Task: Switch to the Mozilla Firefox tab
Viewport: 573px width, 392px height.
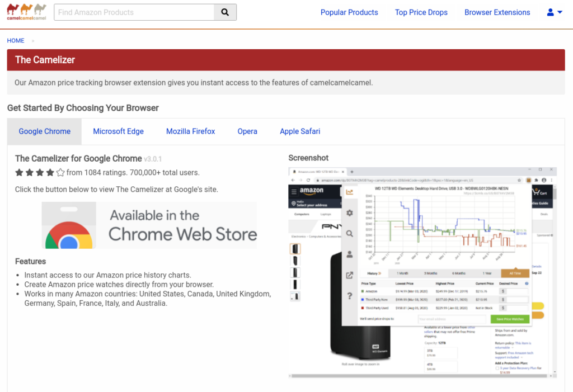Action: click(190, 131)
